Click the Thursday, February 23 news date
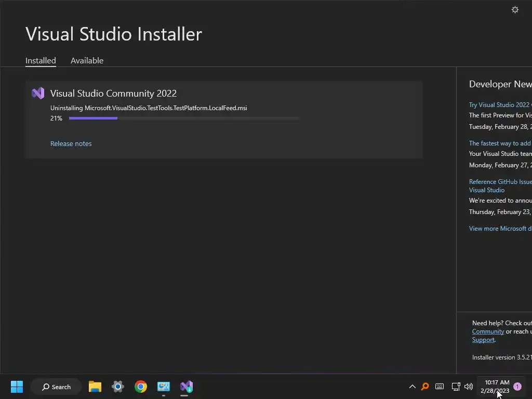 [500, 212]
